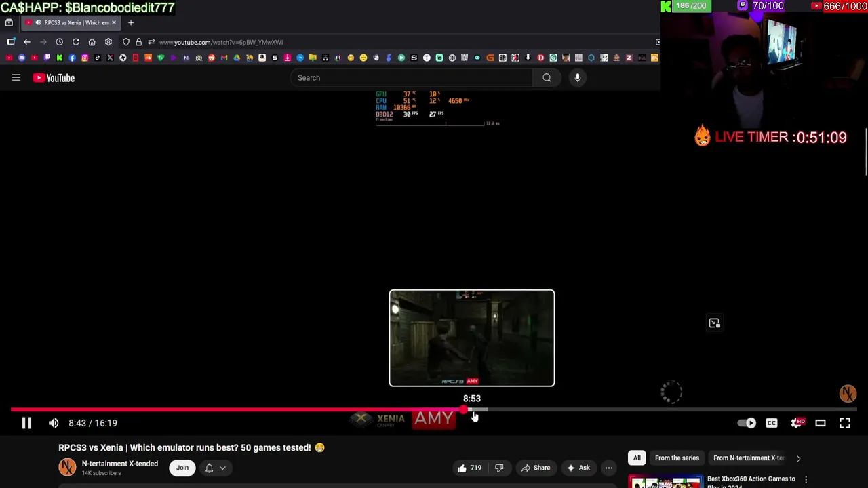Click the magnifier search button
The width and height of the screenshot is (868, 488).
tap(547, 78)
